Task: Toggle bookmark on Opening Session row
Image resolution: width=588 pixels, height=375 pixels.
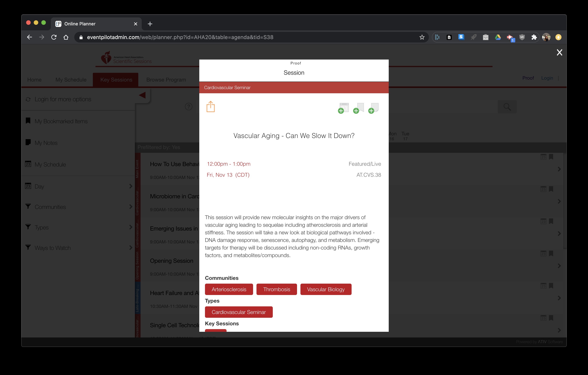Action: [551, 253]
